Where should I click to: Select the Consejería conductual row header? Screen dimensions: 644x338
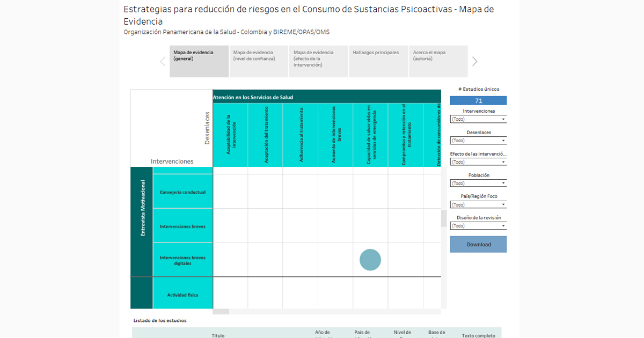tap(182, 192)
